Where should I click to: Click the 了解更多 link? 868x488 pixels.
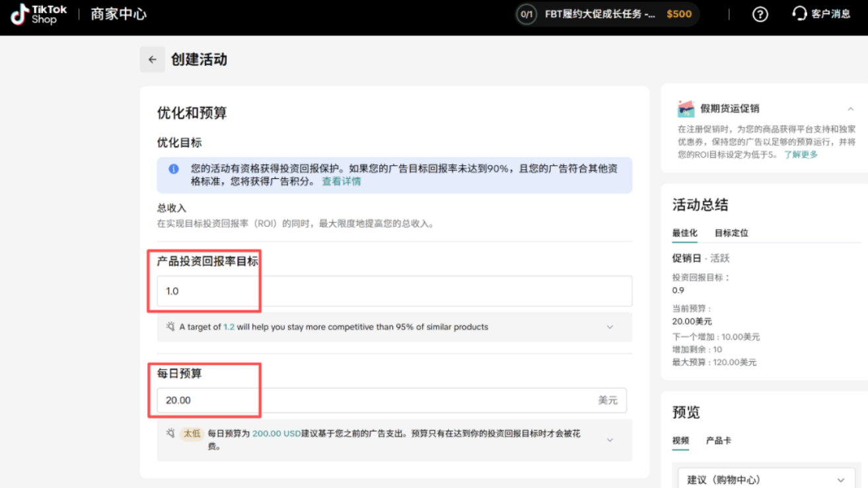pos(801,154)
